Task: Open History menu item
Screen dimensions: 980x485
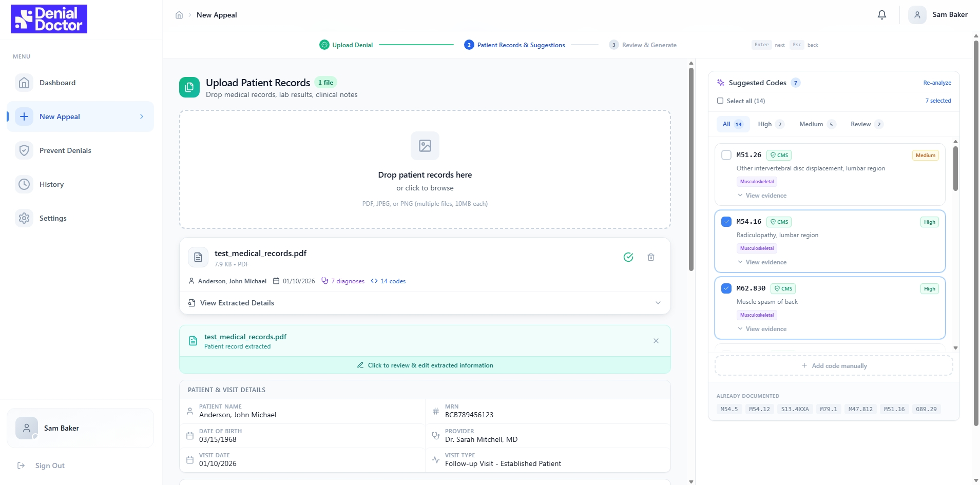Action: point(80,184)
